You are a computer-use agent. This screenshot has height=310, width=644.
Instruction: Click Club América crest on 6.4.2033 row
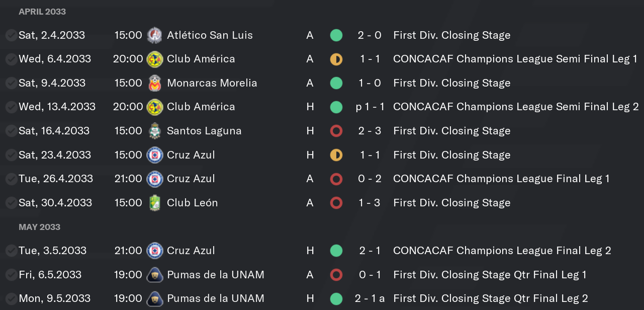coord(154,59)
